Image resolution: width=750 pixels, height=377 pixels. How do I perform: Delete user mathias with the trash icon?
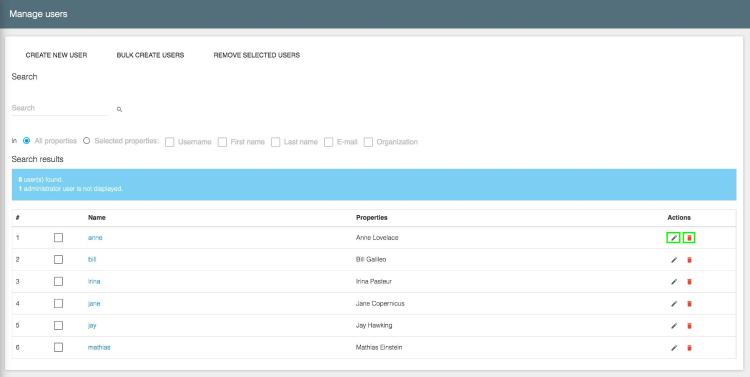coord(689,348)
